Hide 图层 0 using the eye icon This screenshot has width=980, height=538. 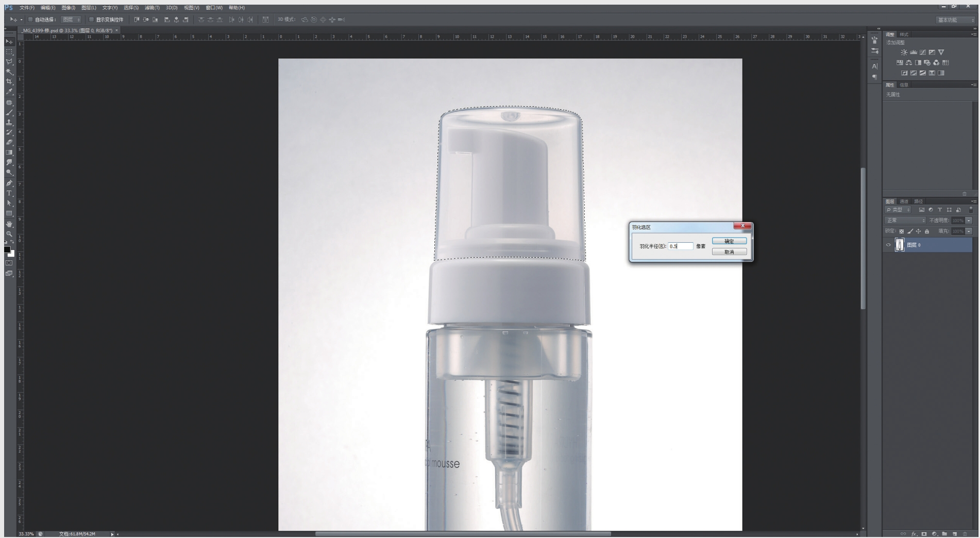click(x=888, y=245)
